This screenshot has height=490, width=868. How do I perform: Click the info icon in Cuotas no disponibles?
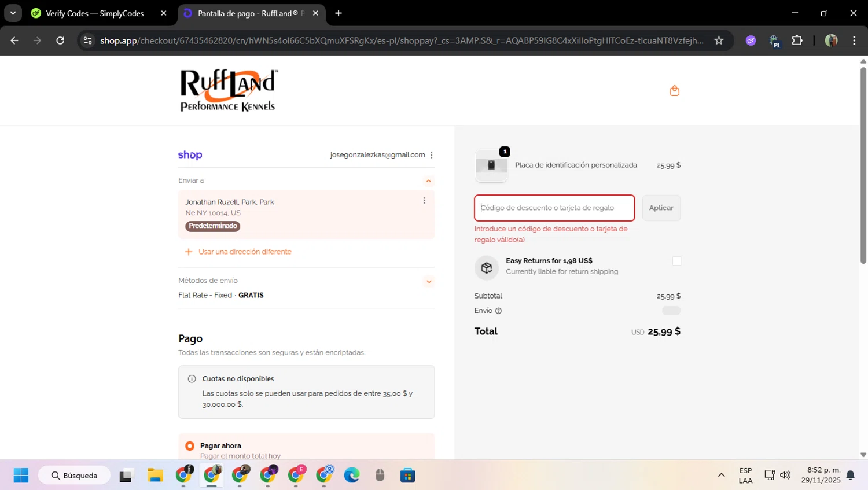point(192,379)
